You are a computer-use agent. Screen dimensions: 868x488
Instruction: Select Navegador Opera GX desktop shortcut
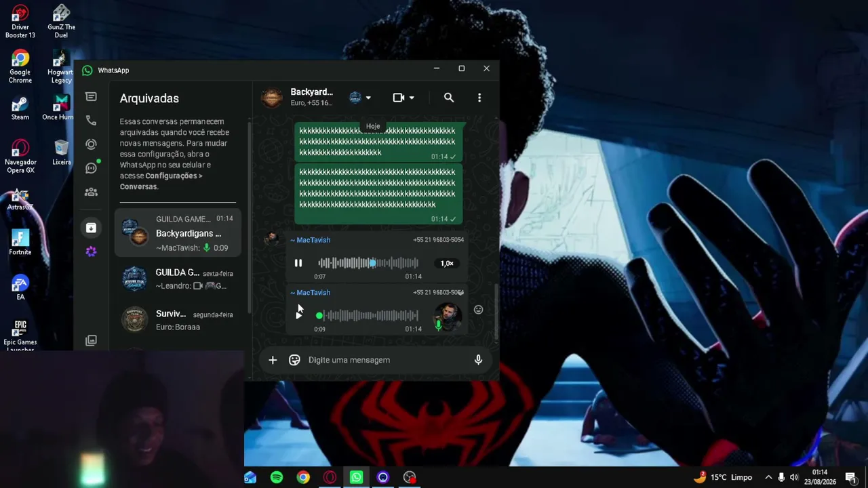point(20,157)
